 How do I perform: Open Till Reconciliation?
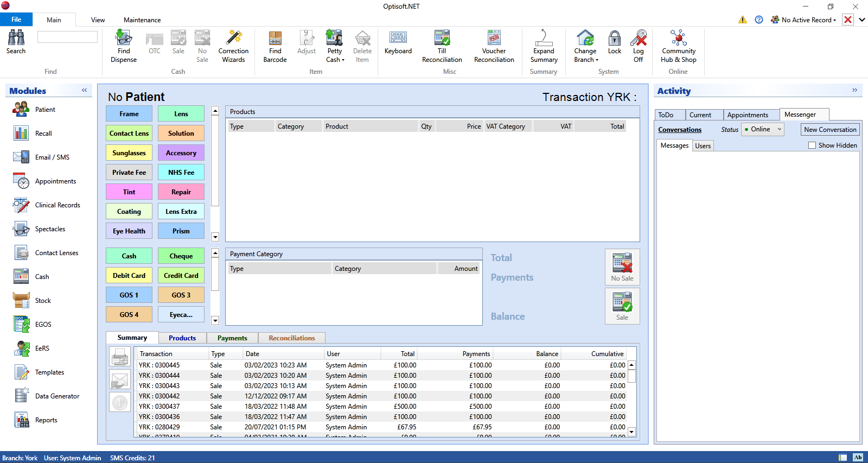point(442,46)
